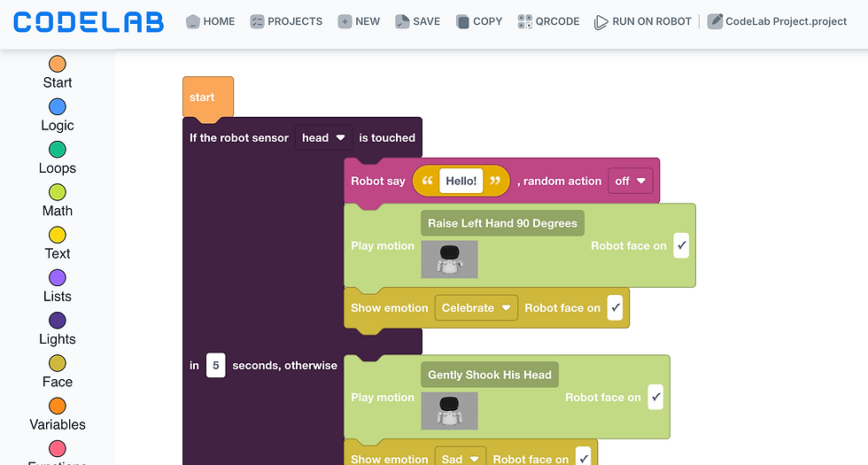The height and width of the screenshot is (465, 868).
Task: Select the orange Start category circle
Action: pyautogui.click(x=57, y=64)
